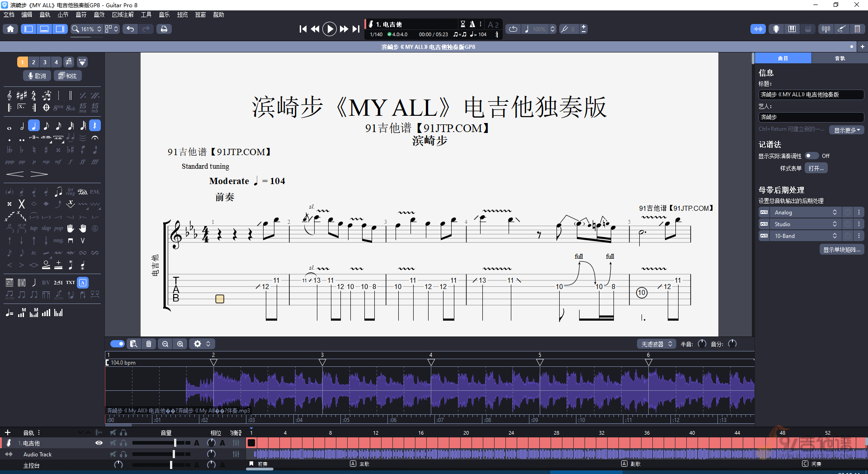The height and width of the screenshot is (474, 868).
Task: Print the score with the printer icon
Action: click(164, 29)
